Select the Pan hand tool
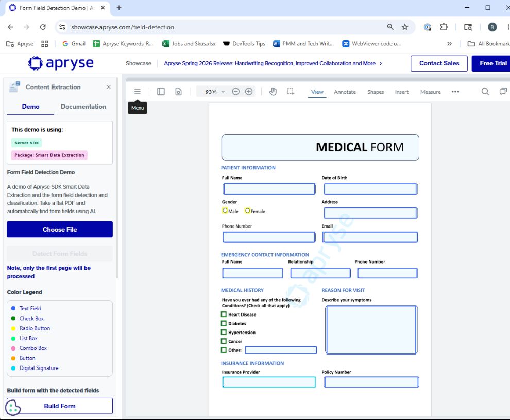This screenshot has width=510, height=420. click(273, 92)
